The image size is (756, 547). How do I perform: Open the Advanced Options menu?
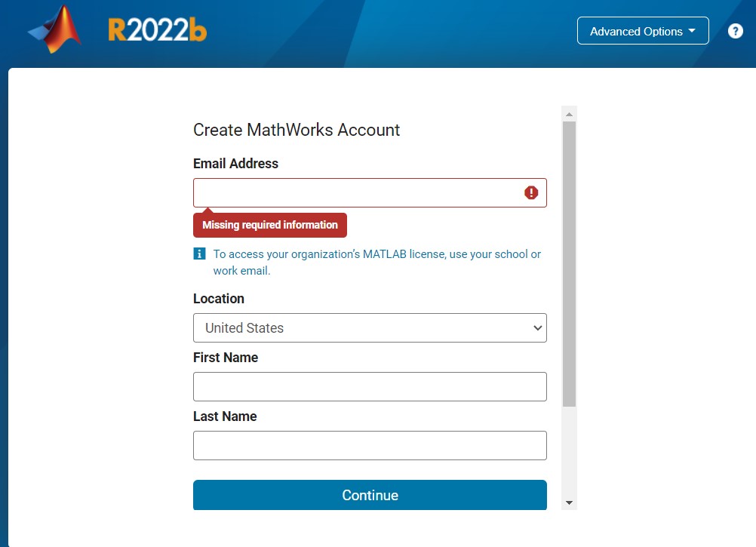(x=642, y=31)
